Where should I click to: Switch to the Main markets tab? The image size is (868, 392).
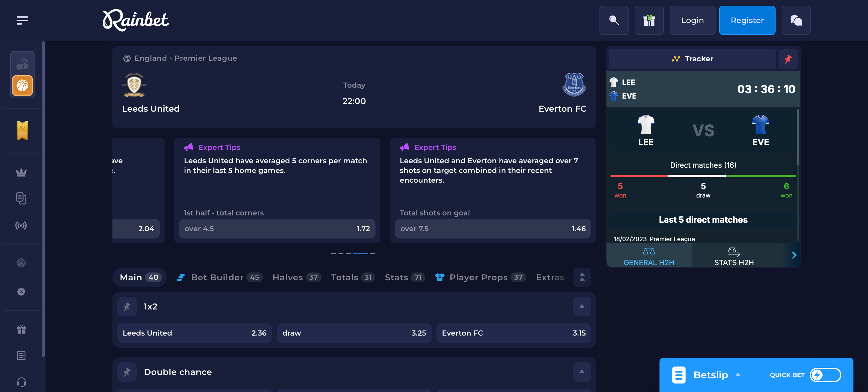click(139, 277)
